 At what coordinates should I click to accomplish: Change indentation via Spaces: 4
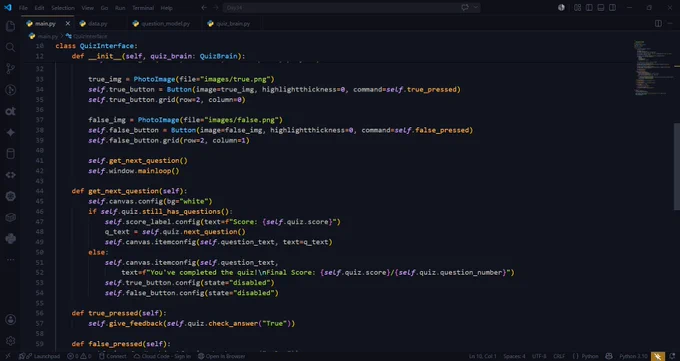(514, 356)
